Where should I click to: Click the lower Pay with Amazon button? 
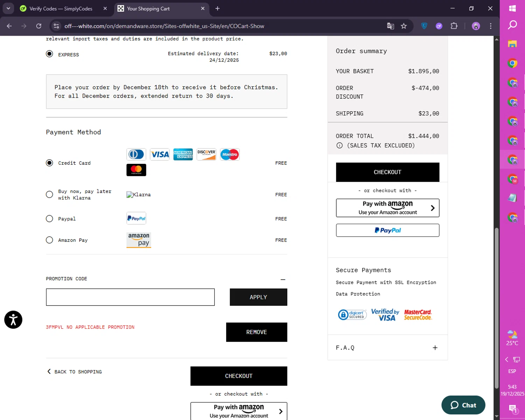(239, 411)
